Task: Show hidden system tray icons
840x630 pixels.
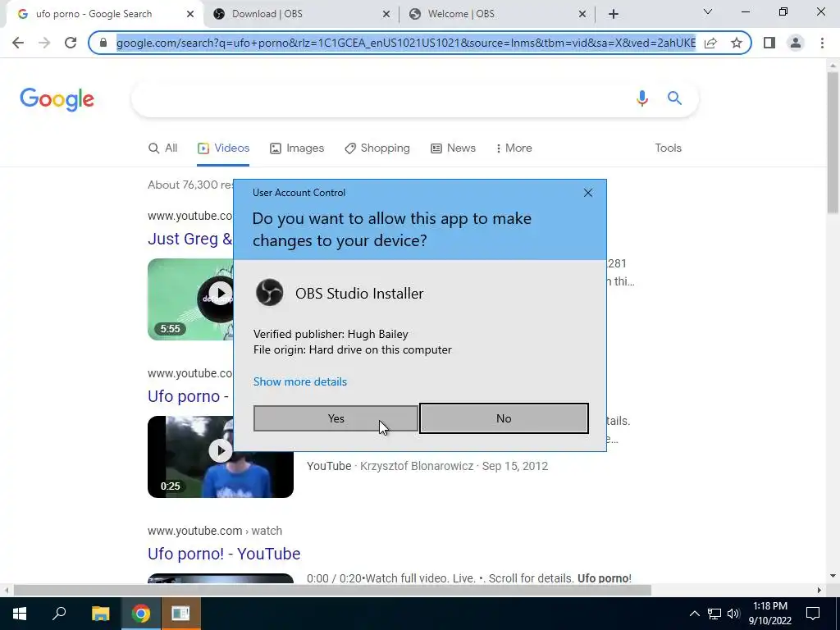Action: (694, 614)
